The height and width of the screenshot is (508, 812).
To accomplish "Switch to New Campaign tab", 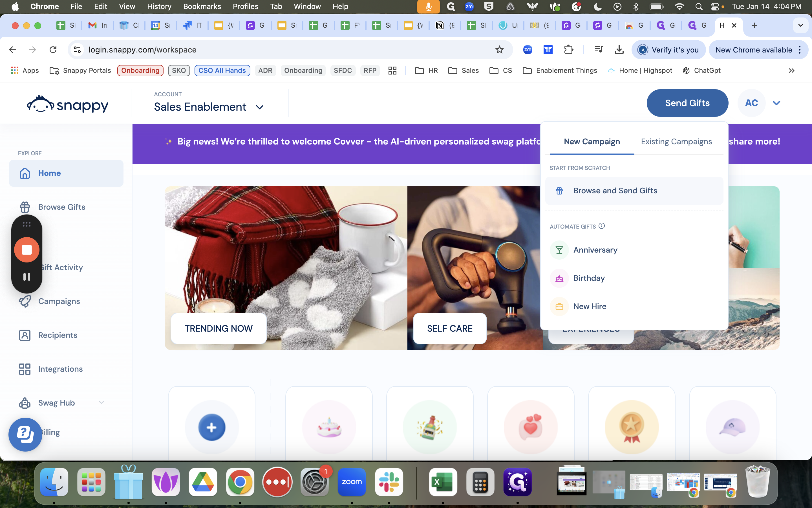I will tap(592, 141).
